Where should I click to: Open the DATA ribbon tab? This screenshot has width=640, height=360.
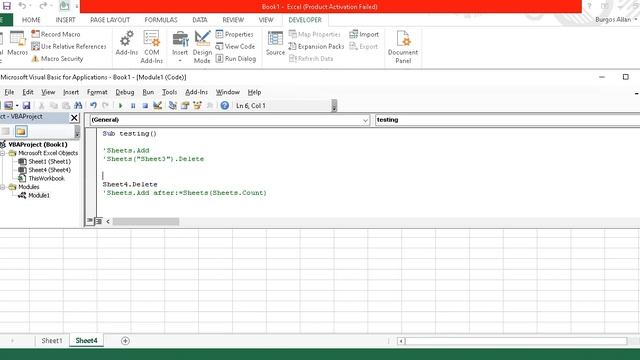point(200,20)
